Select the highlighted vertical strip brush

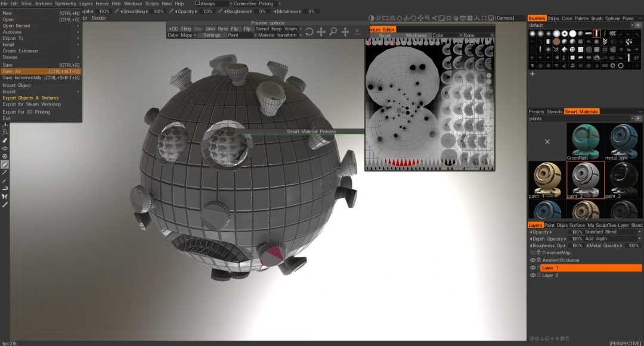[x=597, y=33]
